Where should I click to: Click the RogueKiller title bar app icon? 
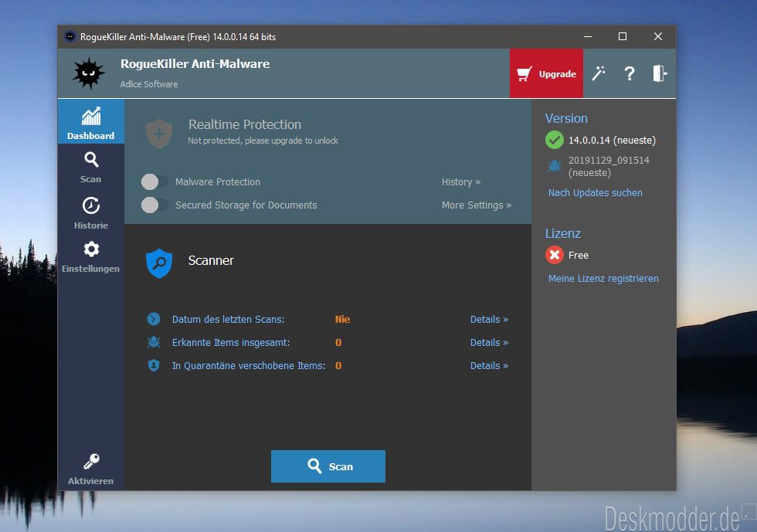pyautogui.click(x=70, y=37)
